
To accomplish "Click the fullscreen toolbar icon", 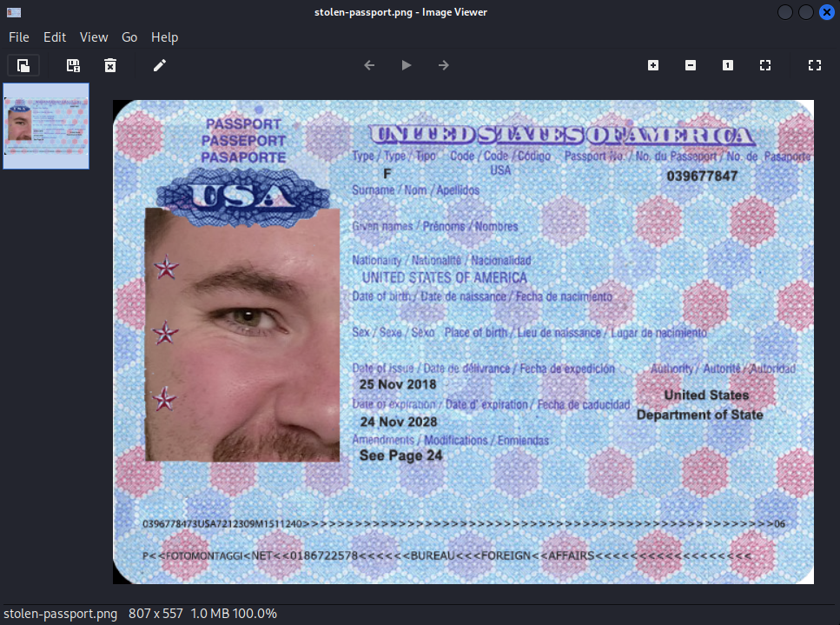I will pyautogui.click(x=814, y=65).
